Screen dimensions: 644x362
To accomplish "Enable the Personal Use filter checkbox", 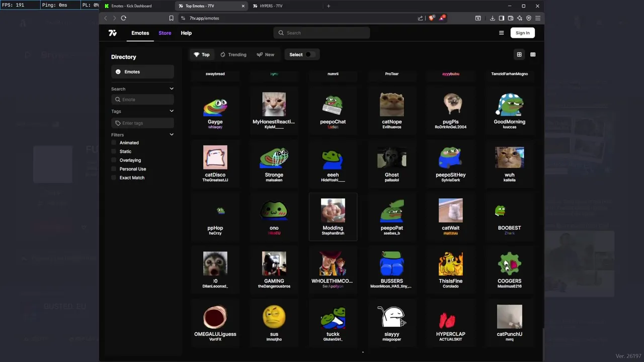I will coord(114,169).
